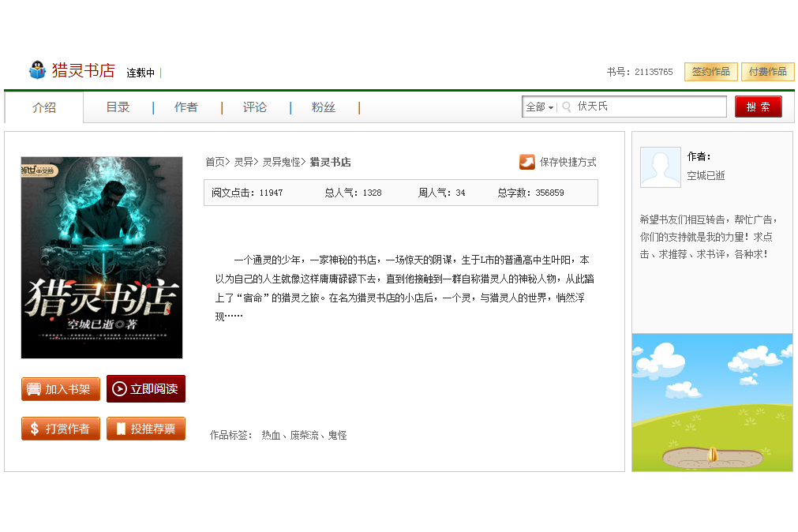The height and width of the screenshot is (532, 798).
Task: Click the author avatar placeholder image
Action: (x=661, y=167)
